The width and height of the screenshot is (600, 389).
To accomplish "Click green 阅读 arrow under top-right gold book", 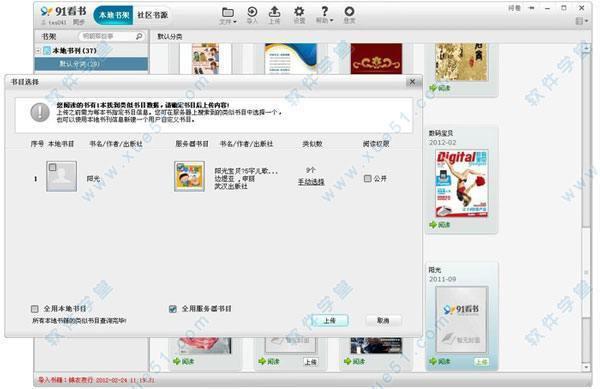I will click(433, 88).
